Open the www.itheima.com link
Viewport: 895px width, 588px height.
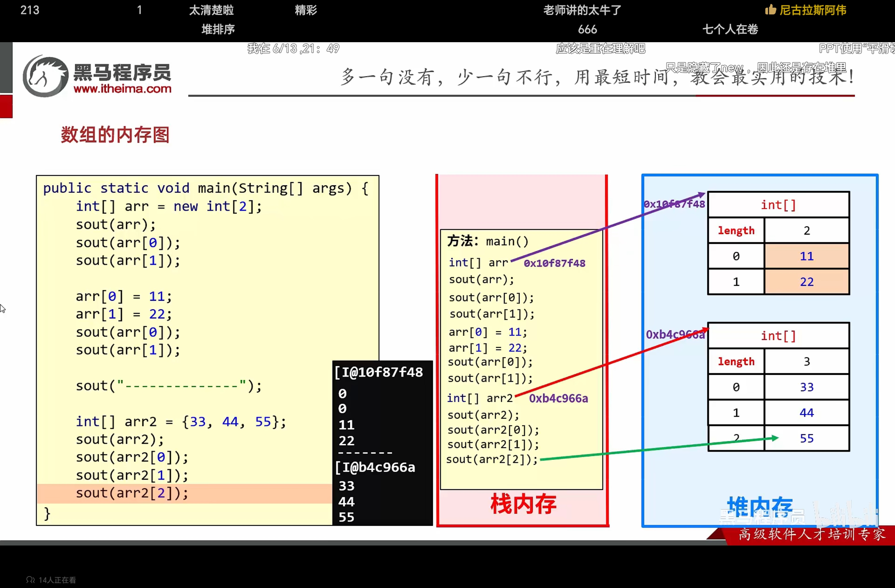click(122, 89)
